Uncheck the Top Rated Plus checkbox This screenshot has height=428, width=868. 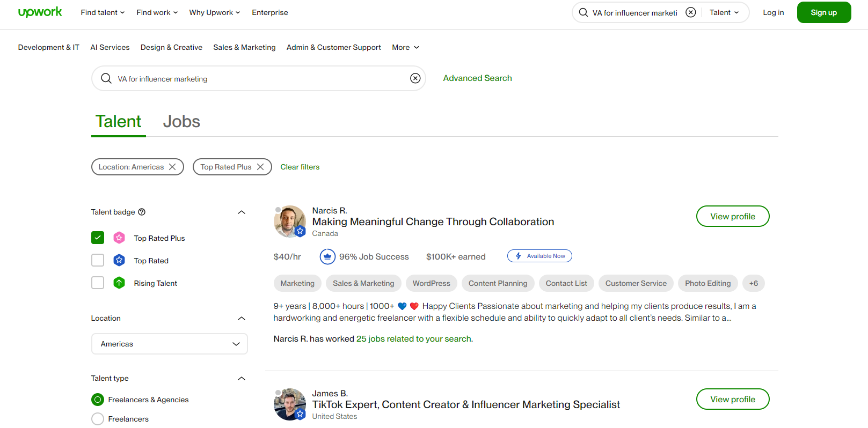pos(98,238)
